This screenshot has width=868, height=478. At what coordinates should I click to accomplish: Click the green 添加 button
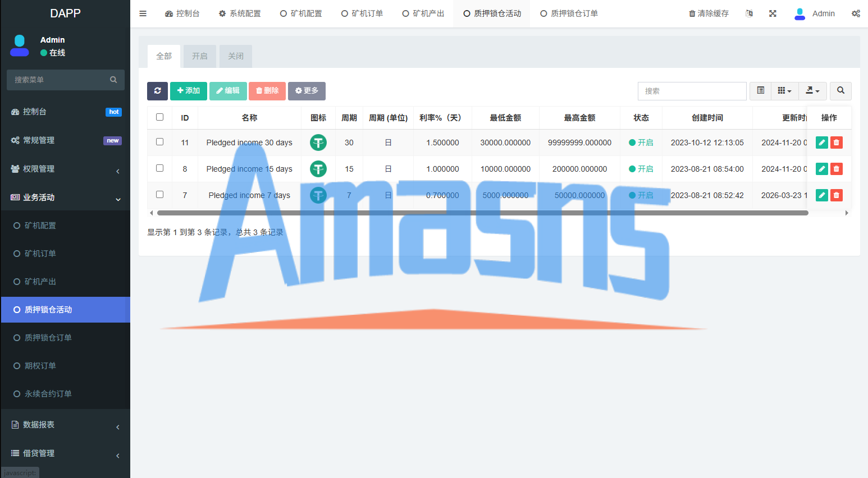[x=189, y=91]
